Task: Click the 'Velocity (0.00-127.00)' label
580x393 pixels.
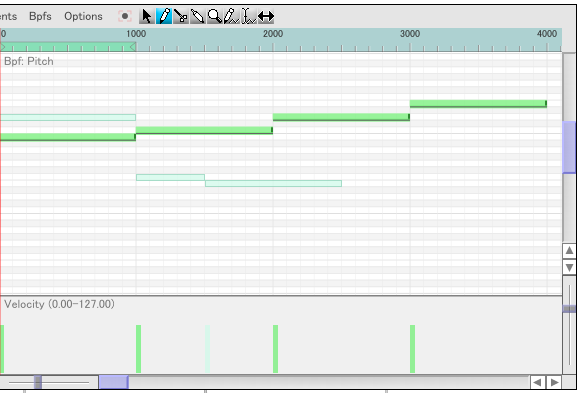Action: point(59,304)
